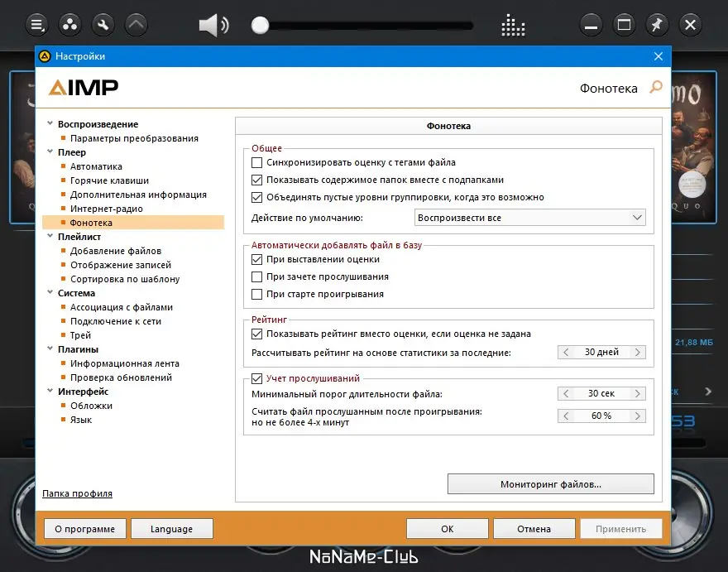This screenshot has height=572, width=728.
Task: Enable При зачете прослушивания
Action: pyautogui.click(x=256, y=277)
